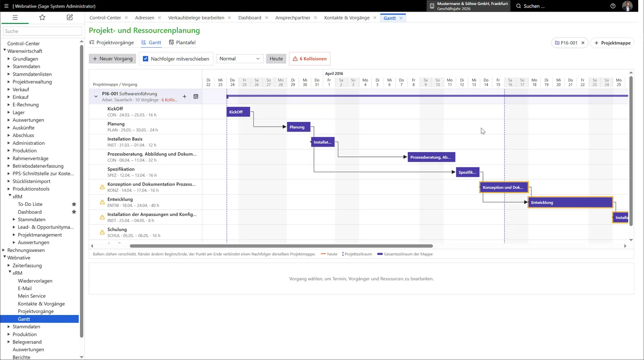
Task: Close the Ansprechpartner tab
Action: click(316, 18)
